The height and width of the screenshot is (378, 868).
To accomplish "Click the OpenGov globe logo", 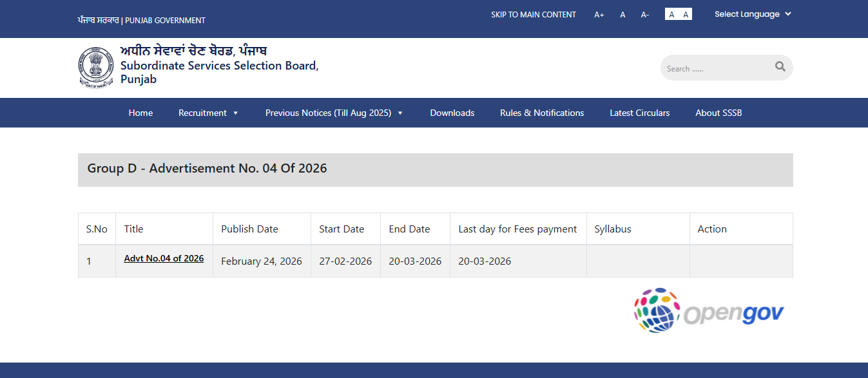I will (x=657, y=310).
